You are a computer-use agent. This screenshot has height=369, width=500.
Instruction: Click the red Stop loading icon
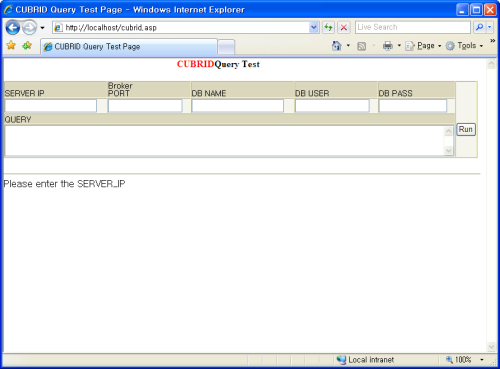[x=344, y=27]
